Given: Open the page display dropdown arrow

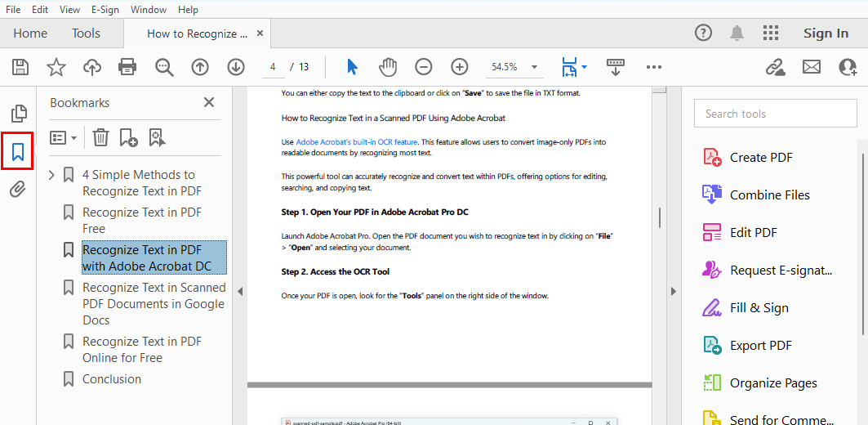Looking at the screenshot, I should click(584, 67).
